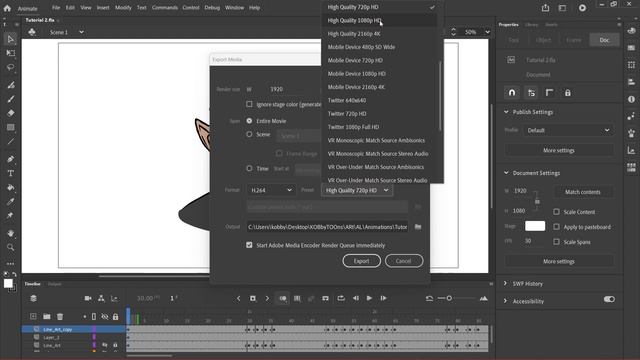
Task: Collapse the Publish Settings section
Action: click(x=506, y=112)
